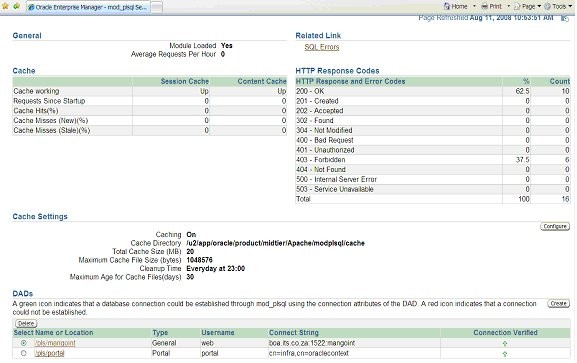
Task: Click the Create button for DADs
Action: point(559,303)
